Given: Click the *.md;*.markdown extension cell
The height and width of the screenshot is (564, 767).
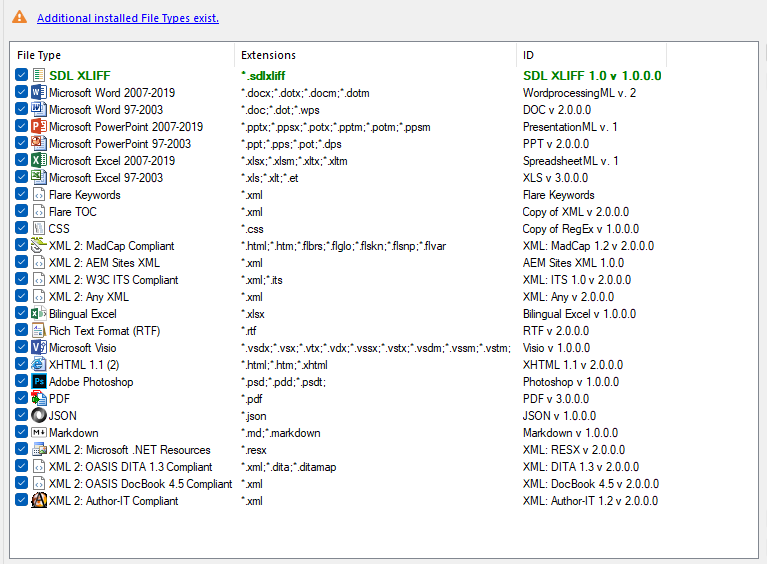Looking at the screenshot, I should pyautogui.click(x=281, y=433).
